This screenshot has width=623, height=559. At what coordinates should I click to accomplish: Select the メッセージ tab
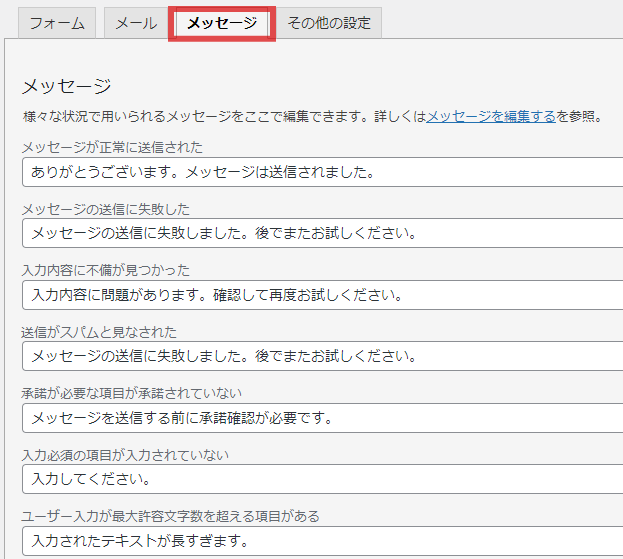[222, 23]
